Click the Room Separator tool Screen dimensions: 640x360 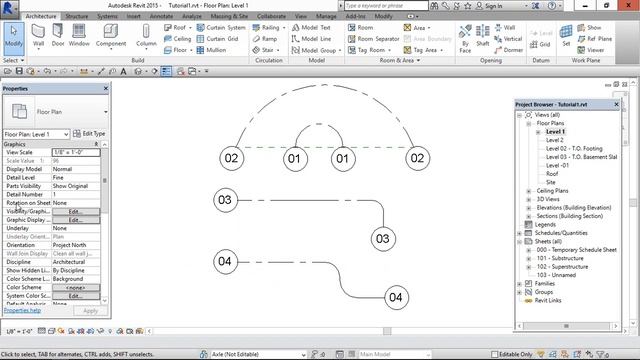[x=373, y=39]
